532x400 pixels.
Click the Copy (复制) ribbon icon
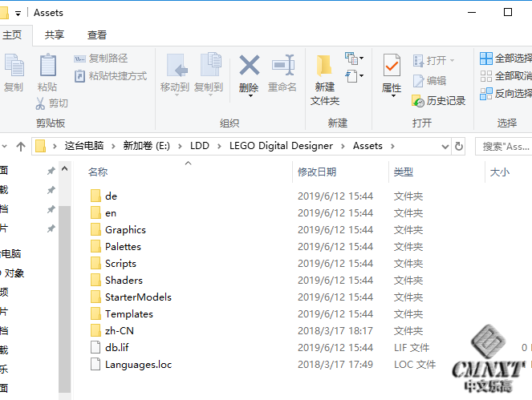[x=14, y=71]
